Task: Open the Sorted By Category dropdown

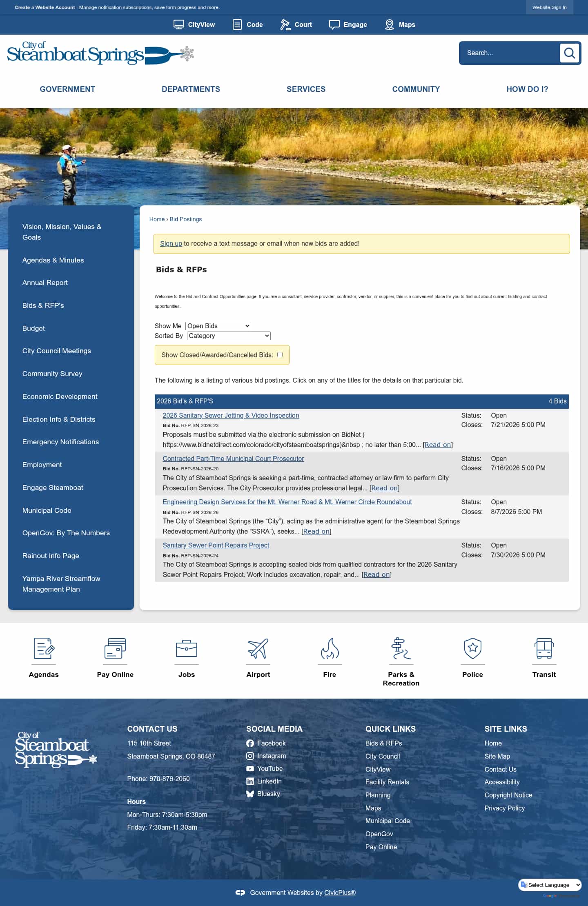Action: click(229, 336)
